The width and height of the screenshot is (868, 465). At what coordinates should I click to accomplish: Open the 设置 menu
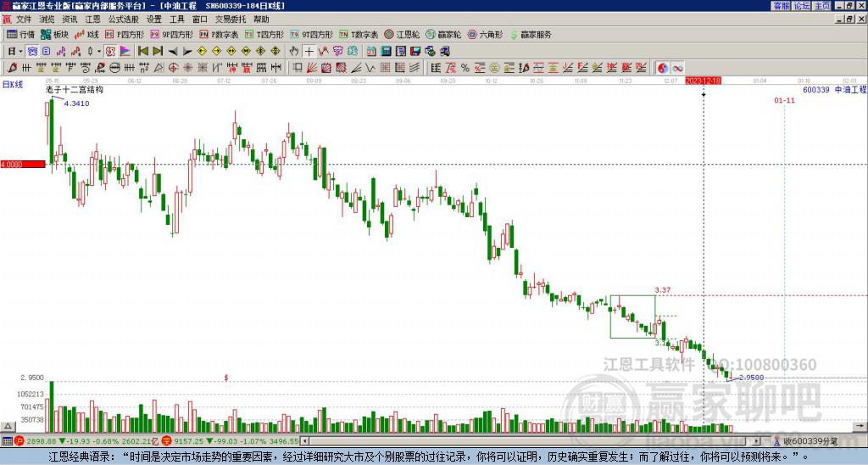pos(154,20)
